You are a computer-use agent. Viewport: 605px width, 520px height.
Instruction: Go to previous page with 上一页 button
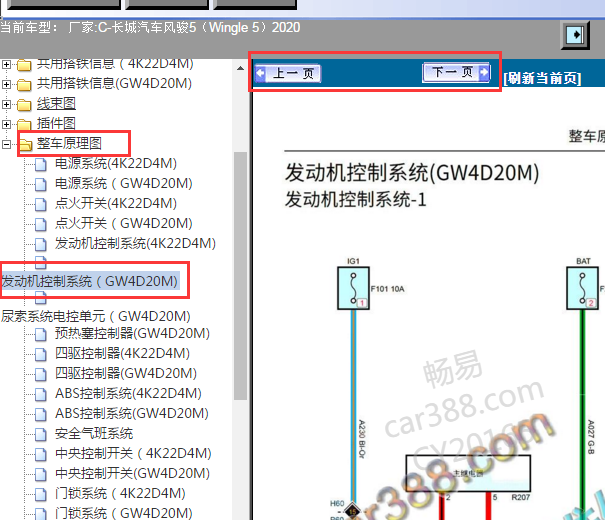[287, 73]
